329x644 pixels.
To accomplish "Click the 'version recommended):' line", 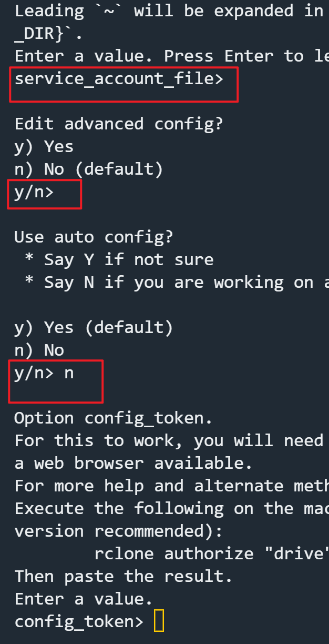I will tap(119, 531).
